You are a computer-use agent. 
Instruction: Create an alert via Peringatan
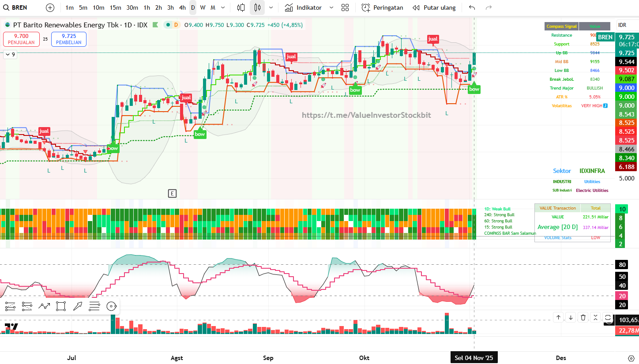[382, 8]
